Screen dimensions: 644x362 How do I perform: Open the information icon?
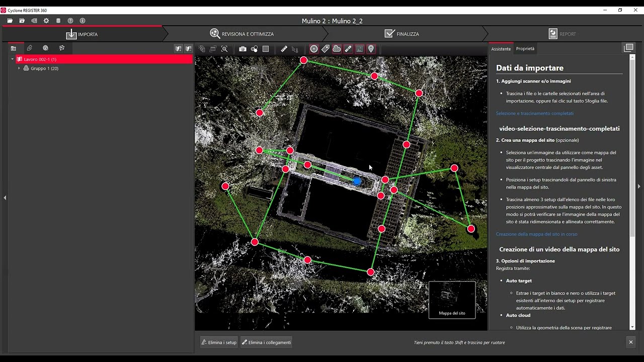pos(83,21)
